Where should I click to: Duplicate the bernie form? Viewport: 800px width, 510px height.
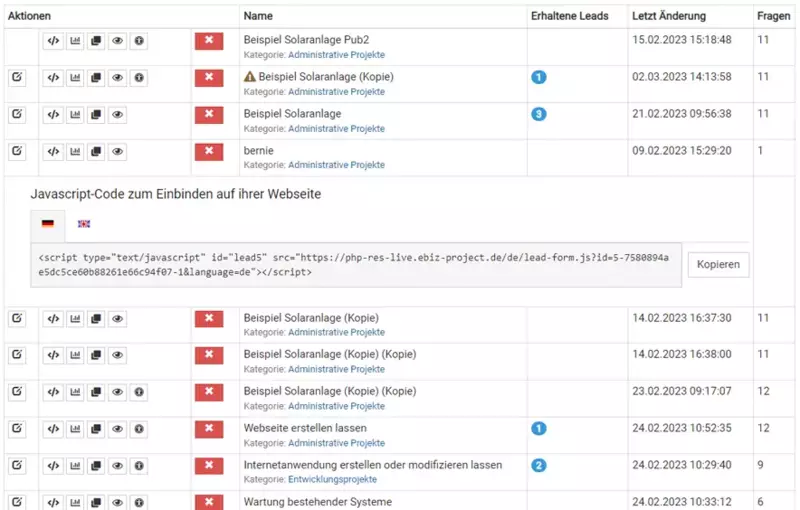(96, 151)
